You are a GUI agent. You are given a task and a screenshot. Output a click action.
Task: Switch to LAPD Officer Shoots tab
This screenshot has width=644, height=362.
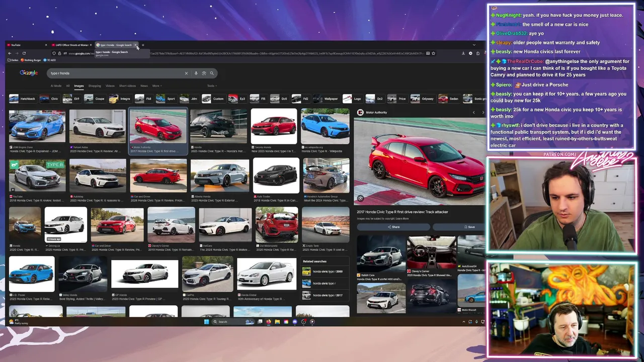(71, 45)
